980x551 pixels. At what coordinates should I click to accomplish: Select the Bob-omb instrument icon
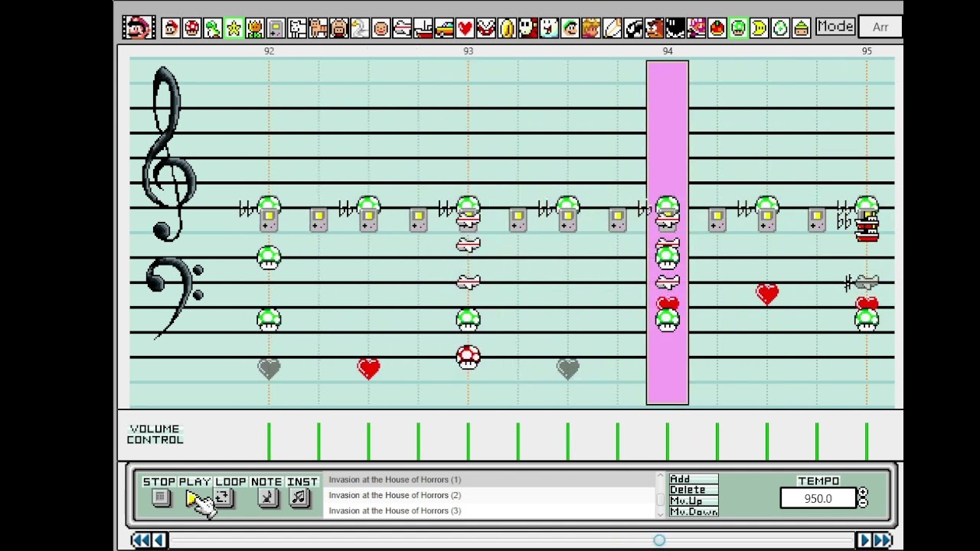point(675,28)
